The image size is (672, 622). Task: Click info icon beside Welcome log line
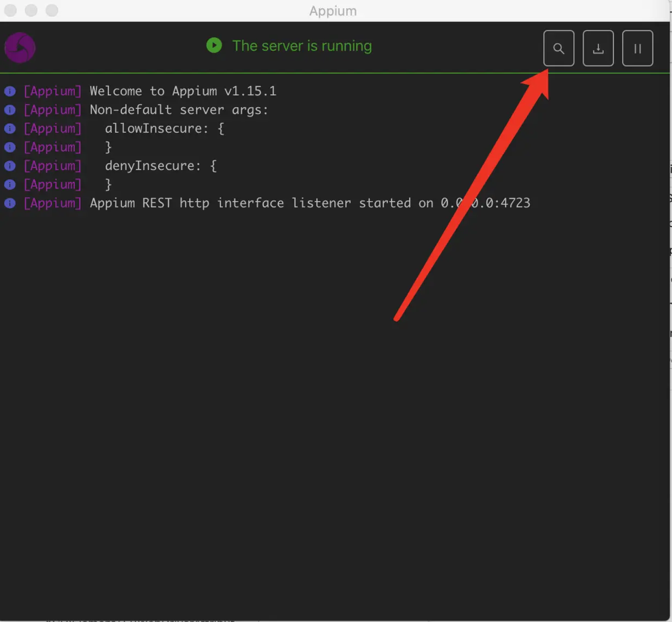click(10, 91)
